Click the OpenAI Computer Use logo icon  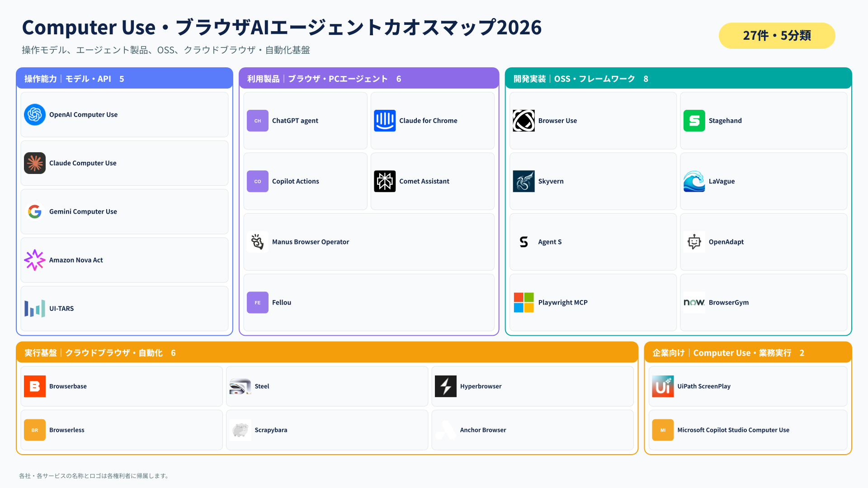35,115
